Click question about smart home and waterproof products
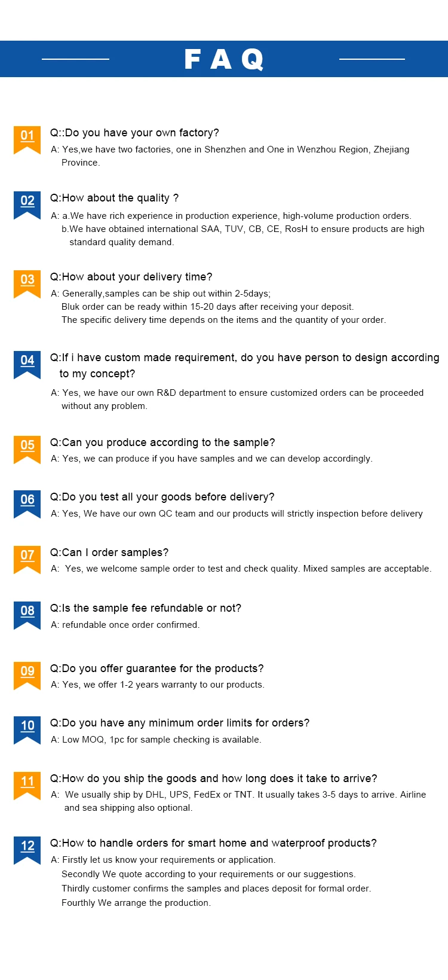Viewport: 448px width, 980px height. [x=213, y=843]
